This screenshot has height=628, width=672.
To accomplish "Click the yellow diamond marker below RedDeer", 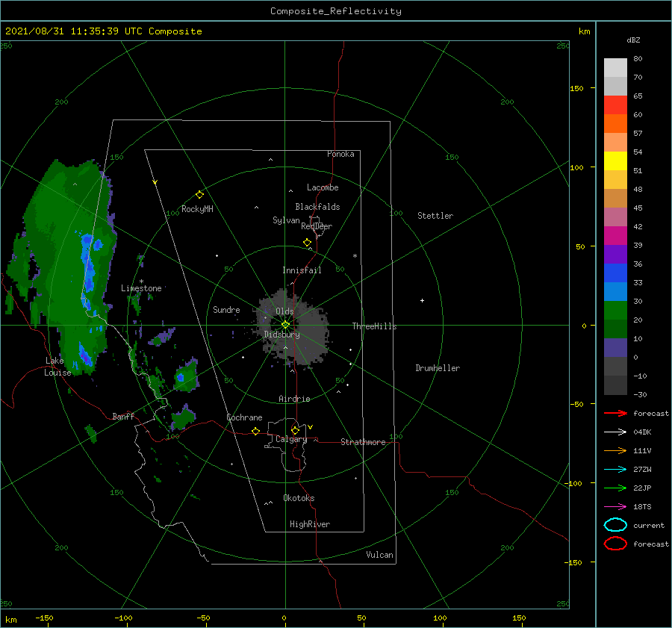I will click(x=308, y=243).
